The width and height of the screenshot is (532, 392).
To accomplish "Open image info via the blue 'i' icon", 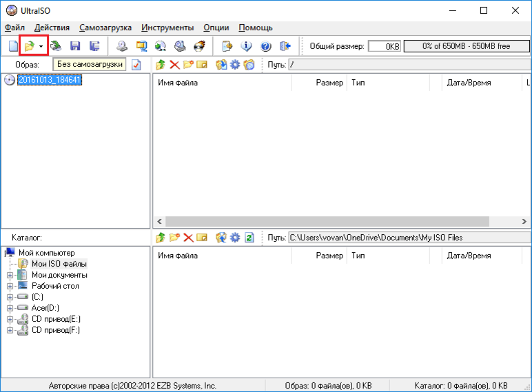I will (246, 46).
